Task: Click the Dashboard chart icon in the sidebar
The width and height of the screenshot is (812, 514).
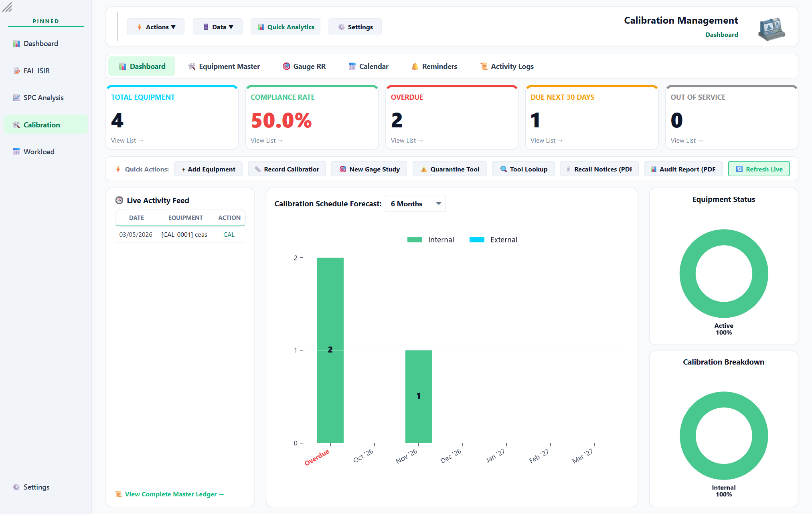Action: [x=16, y=44]
